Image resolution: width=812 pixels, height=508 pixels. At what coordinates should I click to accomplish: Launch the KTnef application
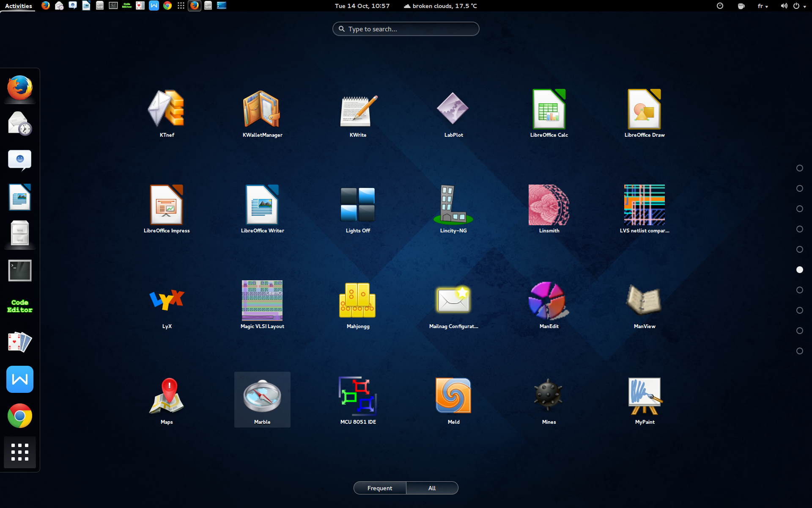[167, 113]
